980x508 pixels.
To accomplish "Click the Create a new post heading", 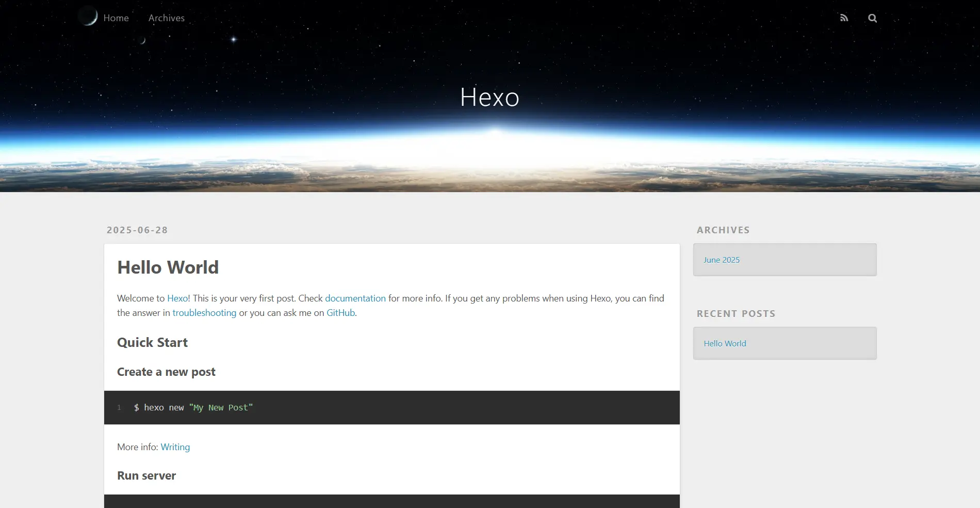I will 166,372.
